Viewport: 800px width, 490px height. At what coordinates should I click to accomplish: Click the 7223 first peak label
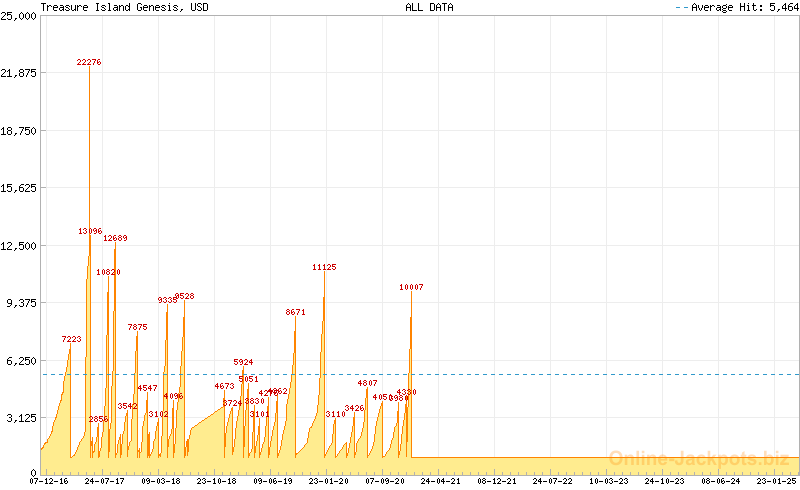pyautogui.click(x=71, y=339)
